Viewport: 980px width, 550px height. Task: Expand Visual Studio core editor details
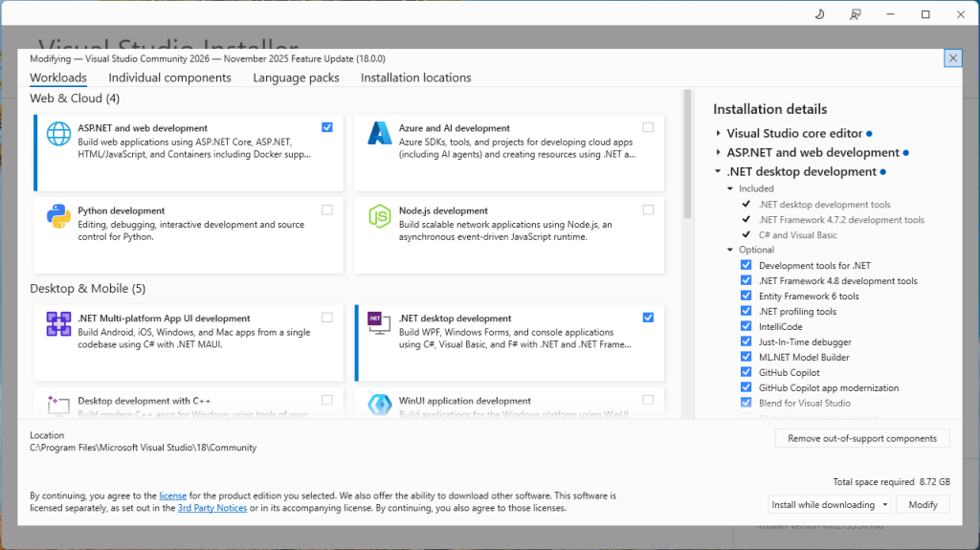point(718,133)
